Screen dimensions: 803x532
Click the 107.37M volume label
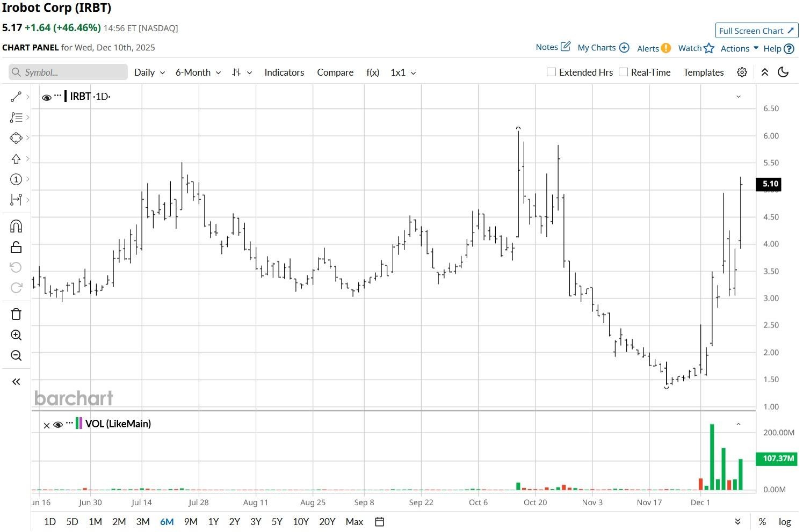click(x=778, y=458)
